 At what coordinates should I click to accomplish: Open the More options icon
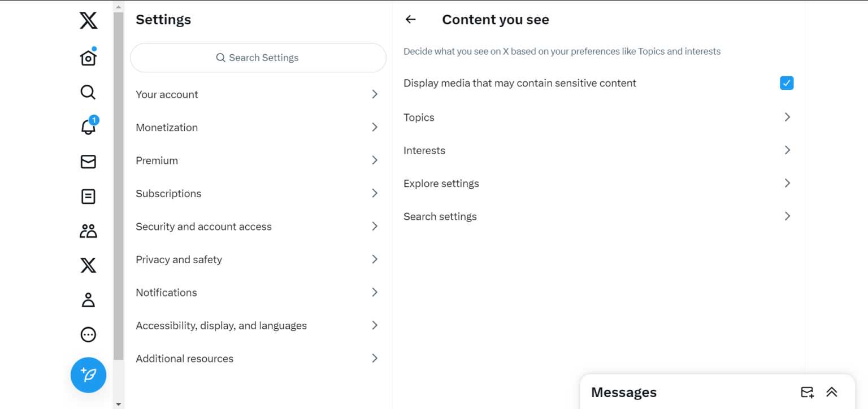point(88,334)
